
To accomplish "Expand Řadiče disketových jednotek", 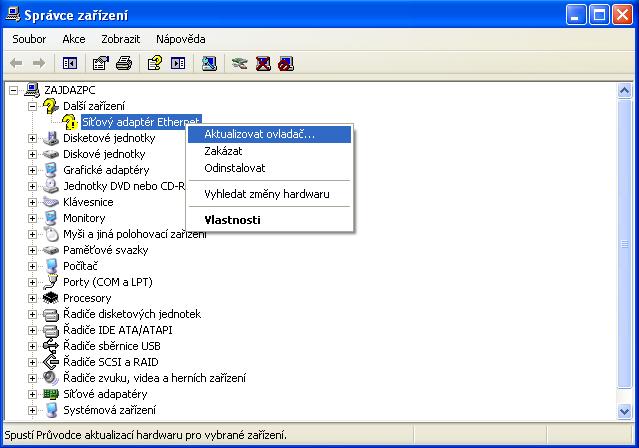I will pos(32,314).
